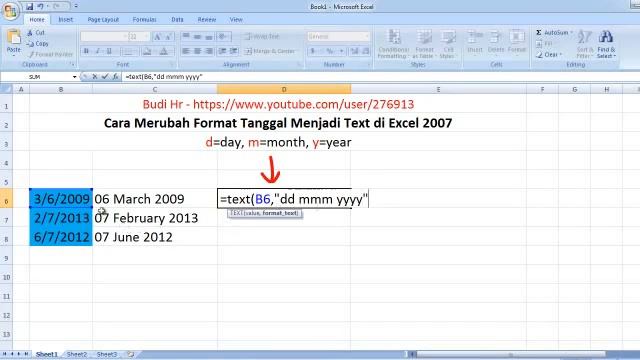Open the Name Box dropdown showing SUM

coord(74,77)
